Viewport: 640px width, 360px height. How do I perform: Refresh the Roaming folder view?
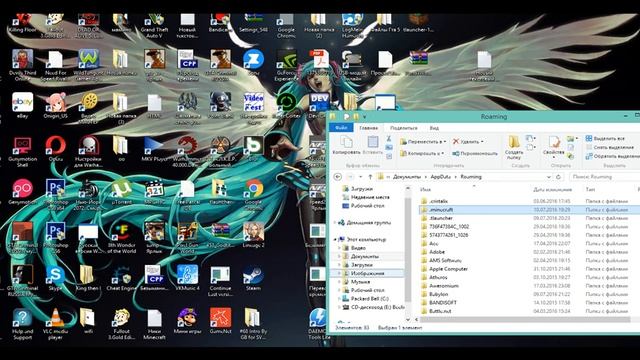pyautogui.click(x=558, y=177)
